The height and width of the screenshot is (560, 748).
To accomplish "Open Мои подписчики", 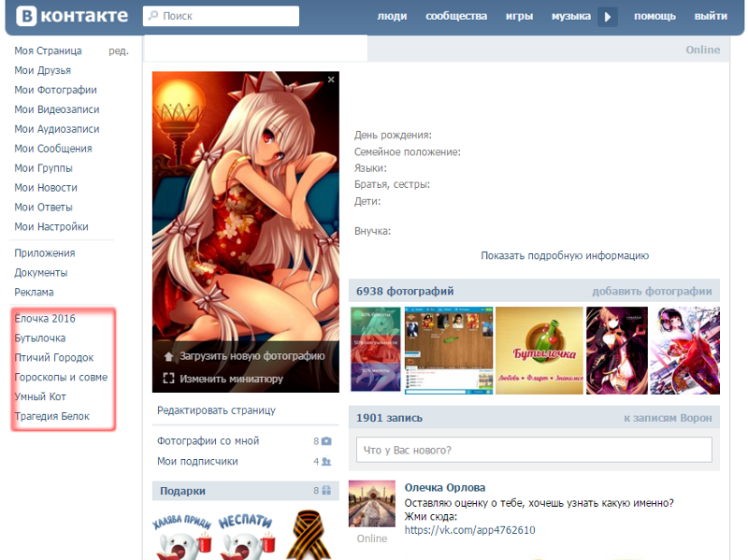I will click(x=197, y=462).
